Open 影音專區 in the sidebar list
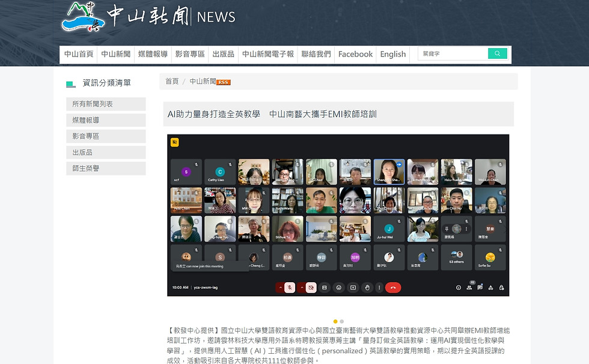 pos(106,136)
